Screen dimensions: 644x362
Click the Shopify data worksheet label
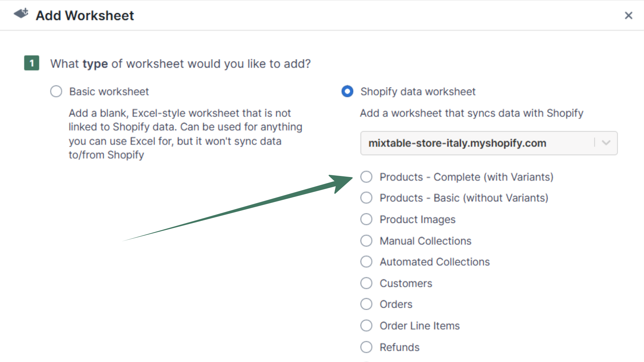click(x=418, y=92)
